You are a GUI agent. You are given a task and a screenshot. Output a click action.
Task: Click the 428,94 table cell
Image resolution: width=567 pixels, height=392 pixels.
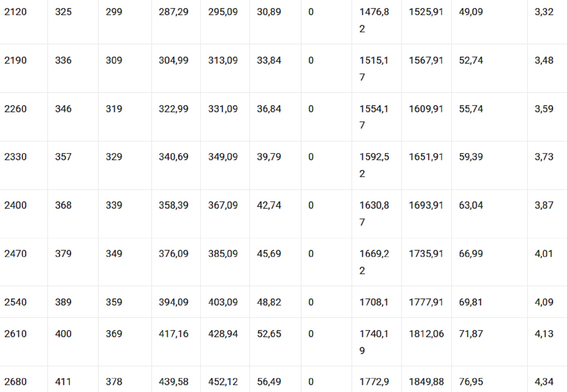(x=223, y=334)
